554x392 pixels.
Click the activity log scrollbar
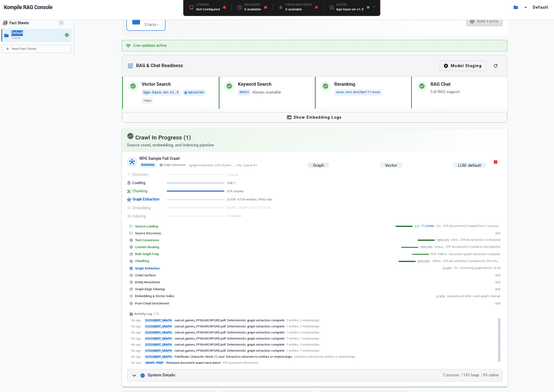pos(499,340)
